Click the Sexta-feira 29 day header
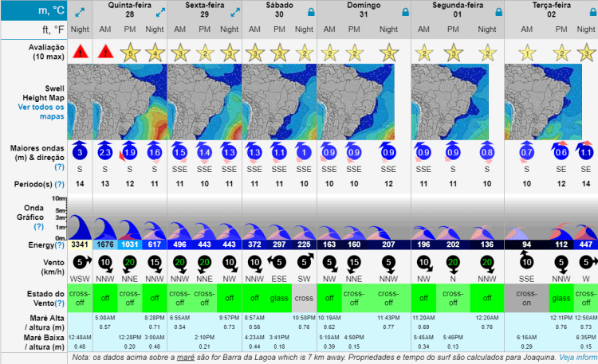The height and width of the screenshot is (364, 598). [204, 10]
